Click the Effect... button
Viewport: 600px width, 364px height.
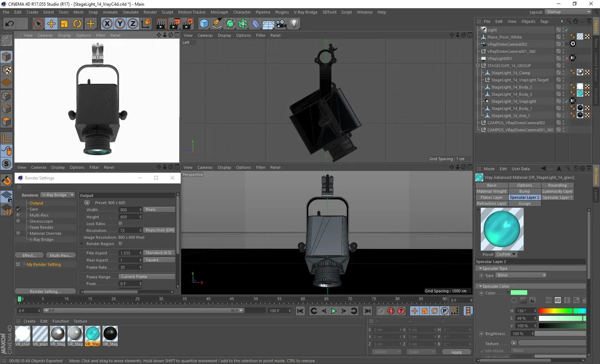[x=29, y=256]
